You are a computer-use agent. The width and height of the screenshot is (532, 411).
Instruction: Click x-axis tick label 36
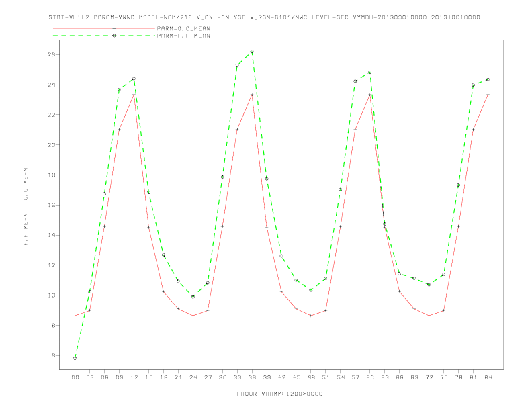point(252,377)
